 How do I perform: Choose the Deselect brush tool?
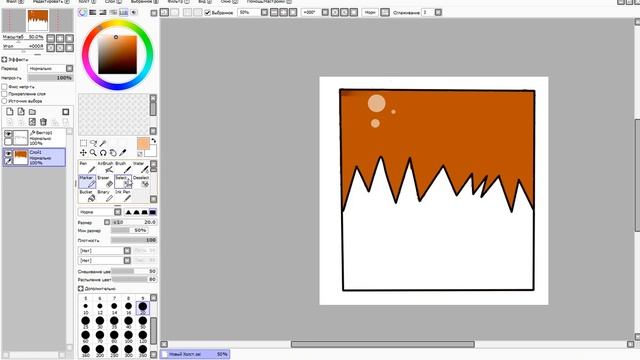141,182
